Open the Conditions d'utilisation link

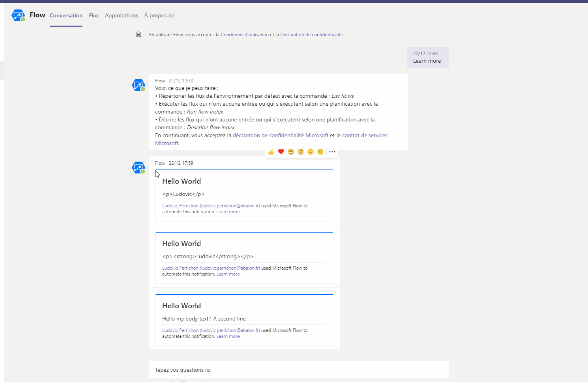click(245, 35)
